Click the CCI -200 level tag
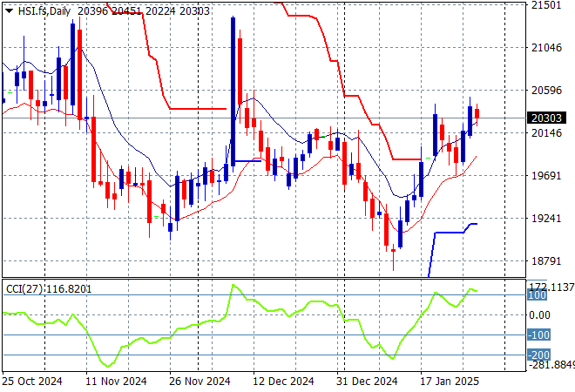 click(538, 355)
